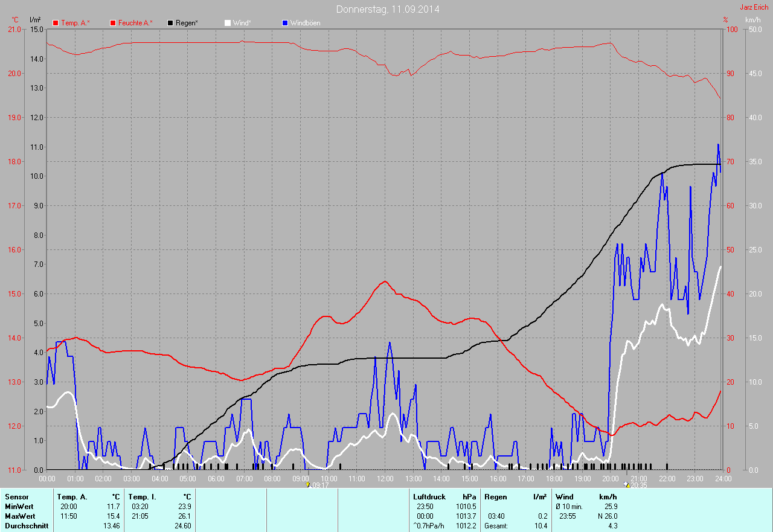Click the total rain value "10.4"
The width and height of the screenshot is (773, 532).
point(540,525)
